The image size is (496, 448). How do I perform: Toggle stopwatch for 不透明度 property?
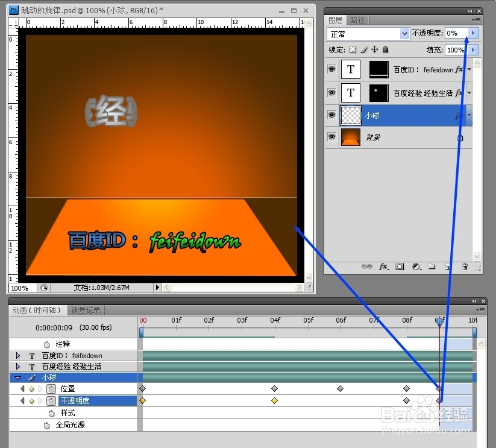click(x=51, y=401)
